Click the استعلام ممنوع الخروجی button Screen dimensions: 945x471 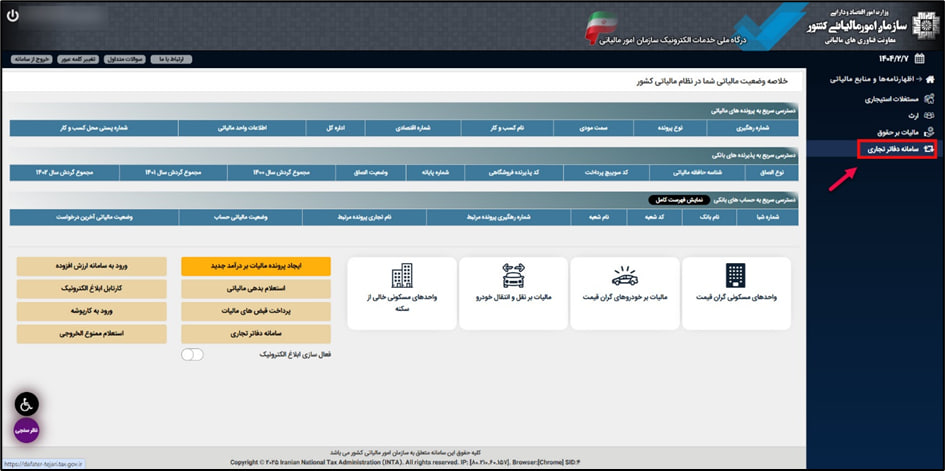coord(92,333)
